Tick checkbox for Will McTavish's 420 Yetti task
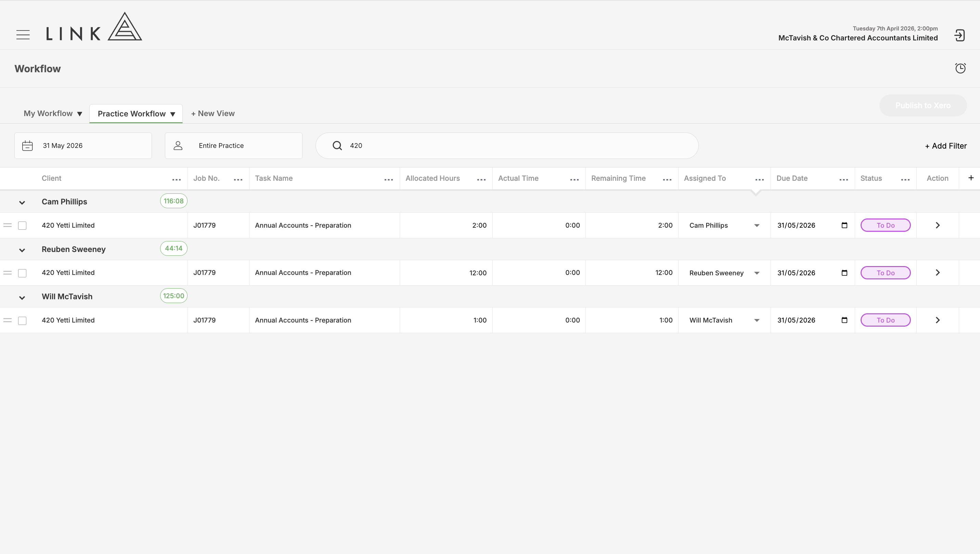The height and width of the screenshot is (554, 980). (x=23, y=320)
